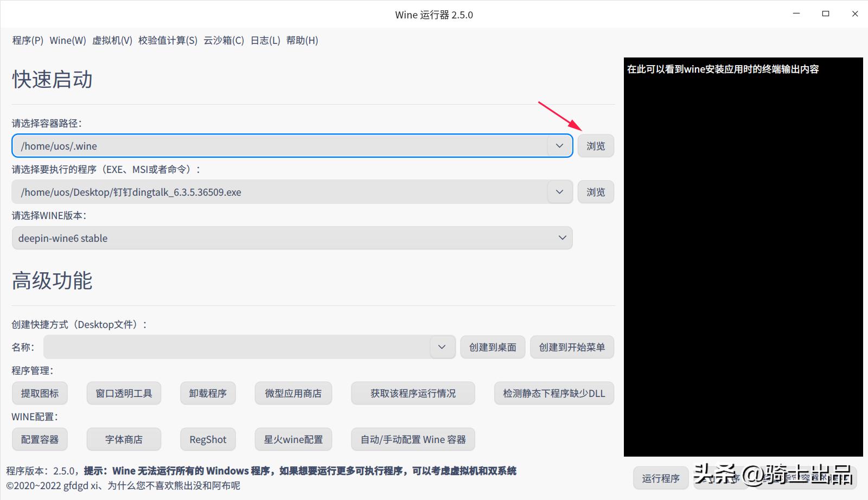Open the 程序(P) menu
Screen dimensions: 868x500
(27, 40)
